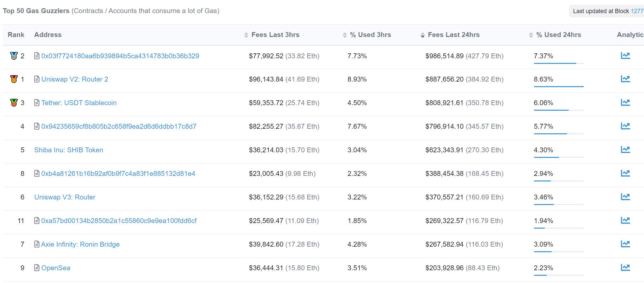Open analytics chart for Uniswap V3: Router
This screenshot has height=283, width=644.
[625, 197]
